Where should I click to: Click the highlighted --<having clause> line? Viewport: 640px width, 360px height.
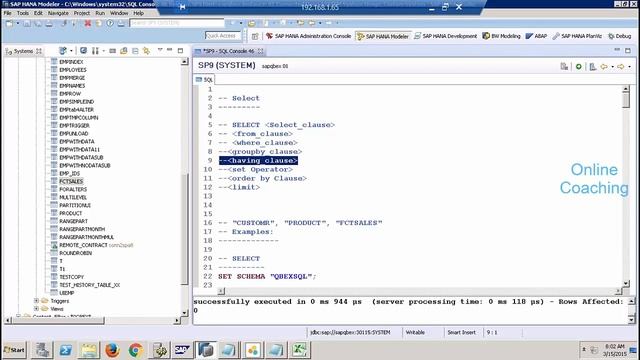click(258, 160)
